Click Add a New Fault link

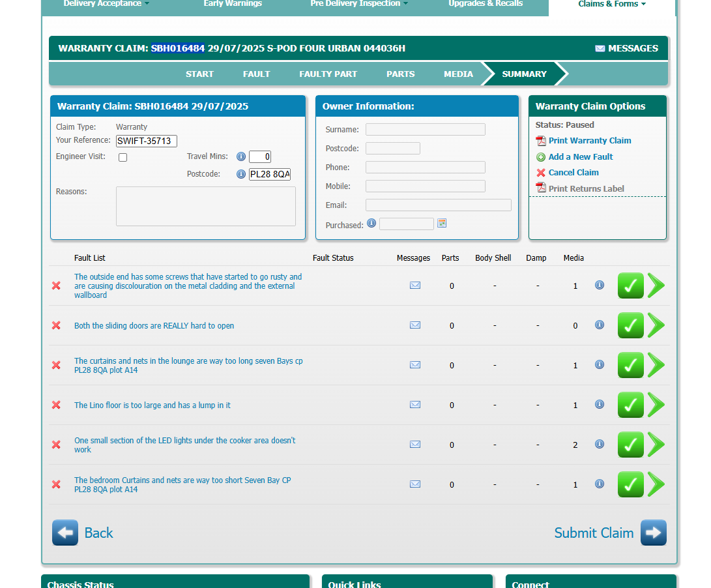[581, 157]
